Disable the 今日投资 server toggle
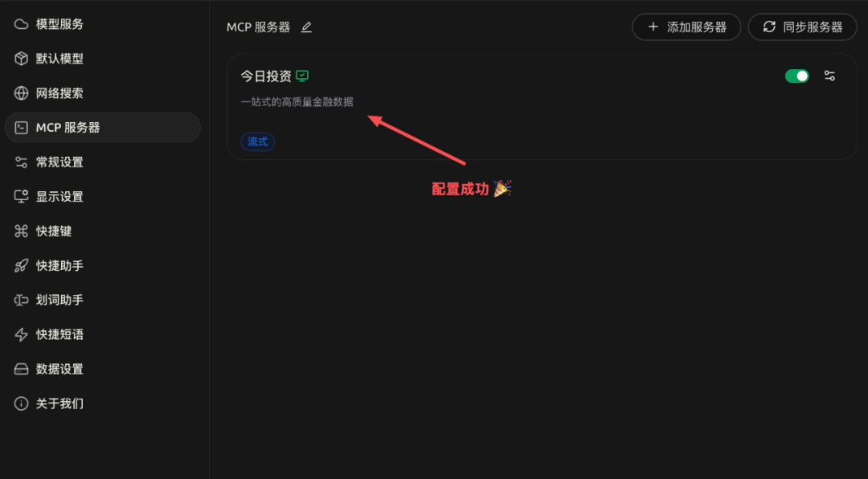The image size is (868, 479). (x=796, y=76)
